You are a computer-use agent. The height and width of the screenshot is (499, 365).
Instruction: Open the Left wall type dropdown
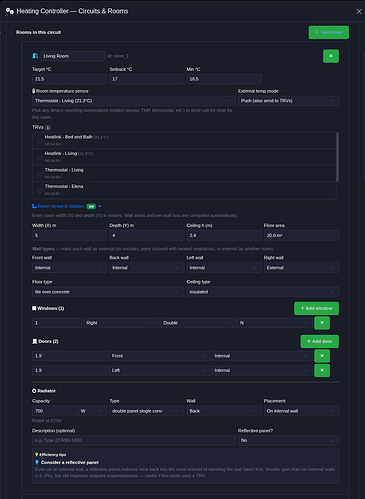click(x=224, y=268)
